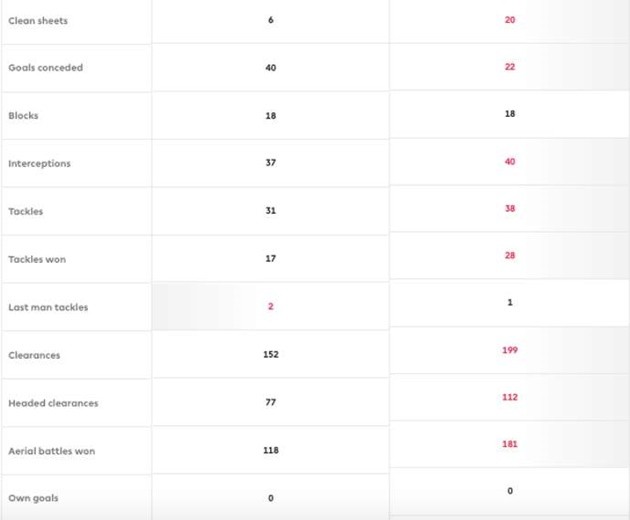
Task: Click the 118 aerial battles won value
Action: pos(271,451)
